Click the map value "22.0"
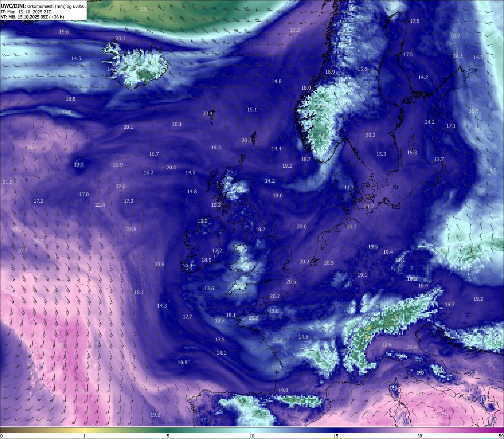 [120, 187]
